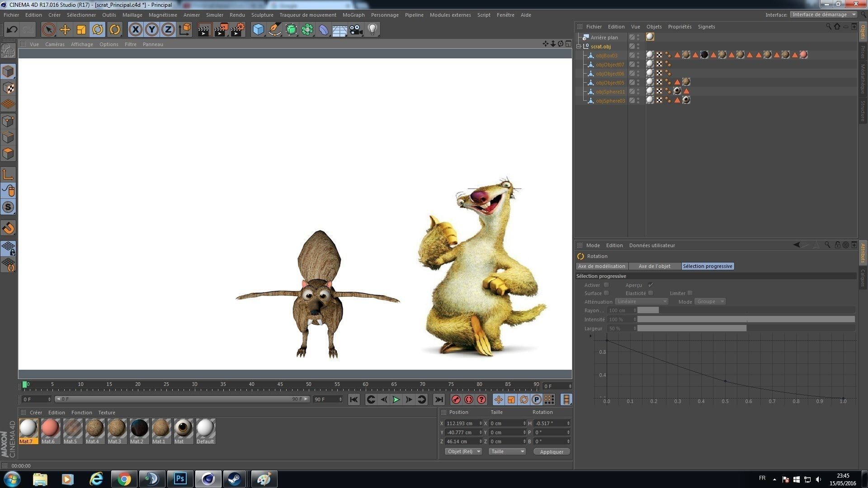868x488 pixels.
Task: Open the Maillage menu
Action: [x=132, y=15]
